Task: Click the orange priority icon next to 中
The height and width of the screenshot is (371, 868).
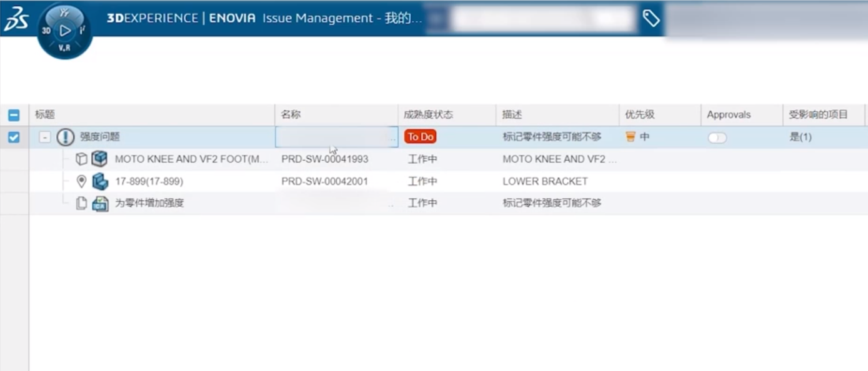Action: coord(631,137)
